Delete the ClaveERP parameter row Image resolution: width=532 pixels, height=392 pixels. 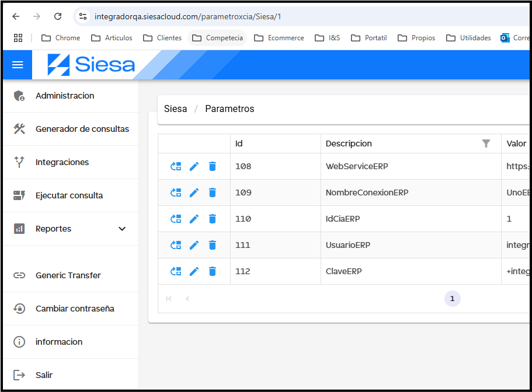pyautogui.click(x=213, y=271)
